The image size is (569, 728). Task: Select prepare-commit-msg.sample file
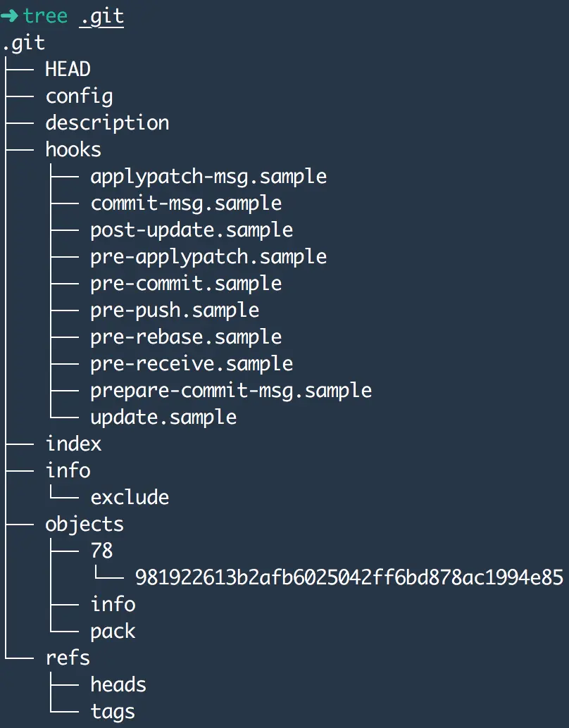coord(231,390)
